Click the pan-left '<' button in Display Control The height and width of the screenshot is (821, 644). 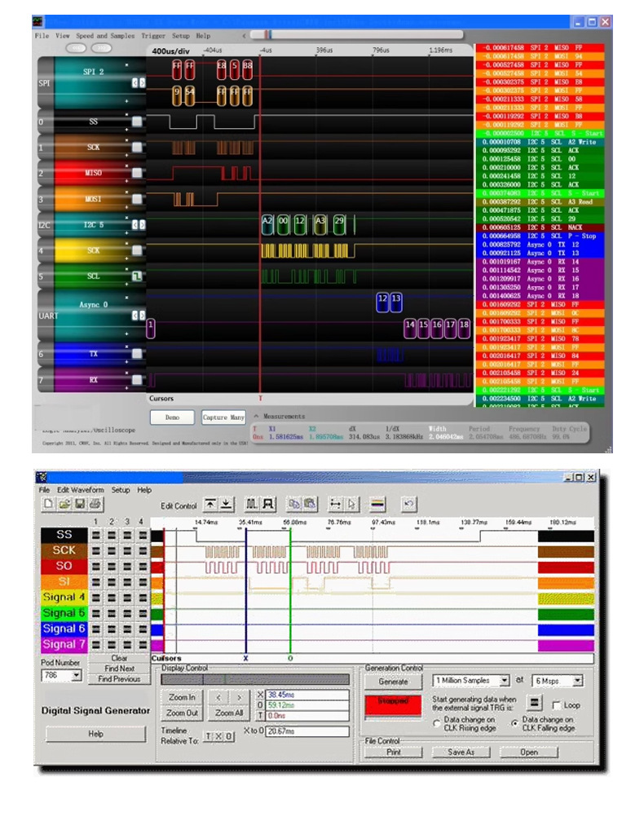(x=218, y=697)
